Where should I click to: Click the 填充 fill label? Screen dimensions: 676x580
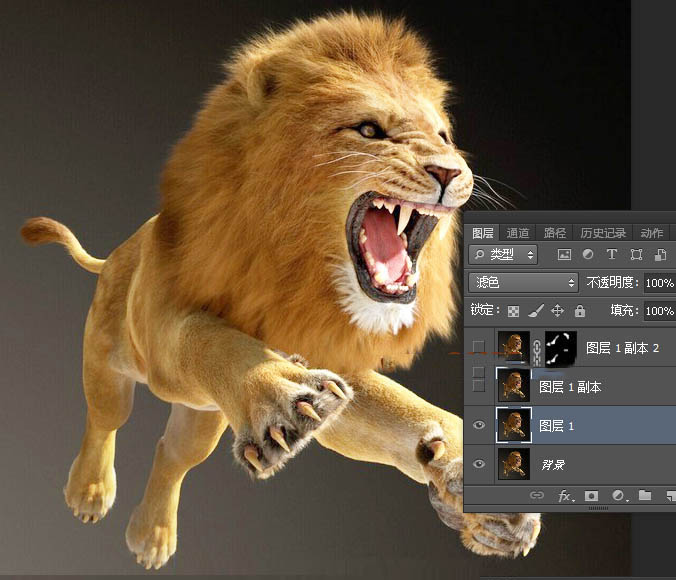tap(624, 310)
